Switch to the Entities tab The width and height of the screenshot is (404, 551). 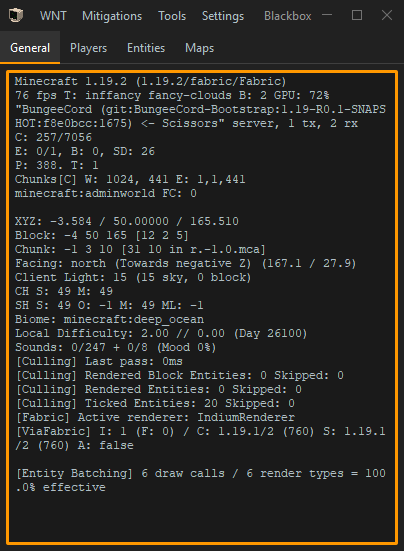tap(146, 48)
